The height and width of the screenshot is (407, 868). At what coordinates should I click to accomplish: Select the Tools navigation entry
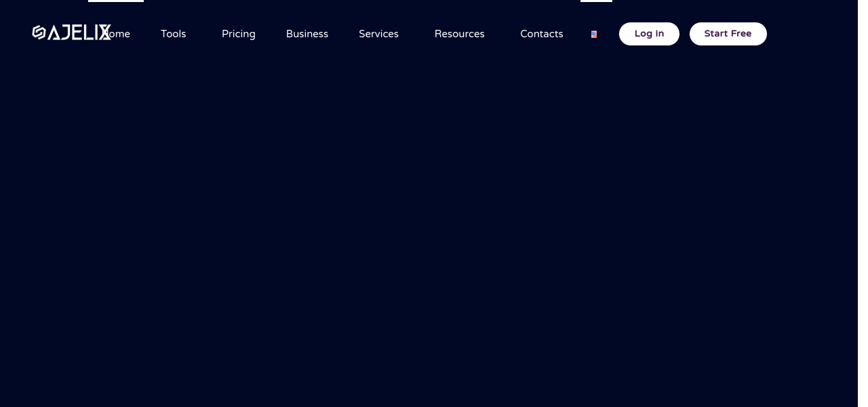point(173,34)
